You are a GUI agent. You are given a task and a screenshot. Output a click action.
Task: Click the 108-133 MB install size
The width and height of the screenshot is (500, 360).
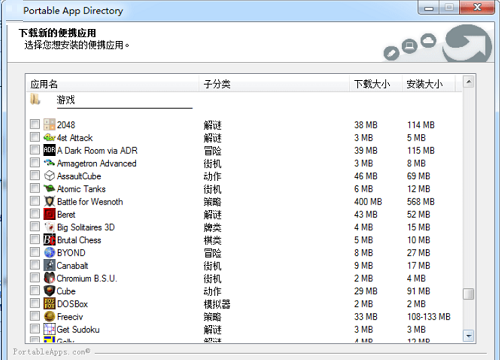(429, 317)
